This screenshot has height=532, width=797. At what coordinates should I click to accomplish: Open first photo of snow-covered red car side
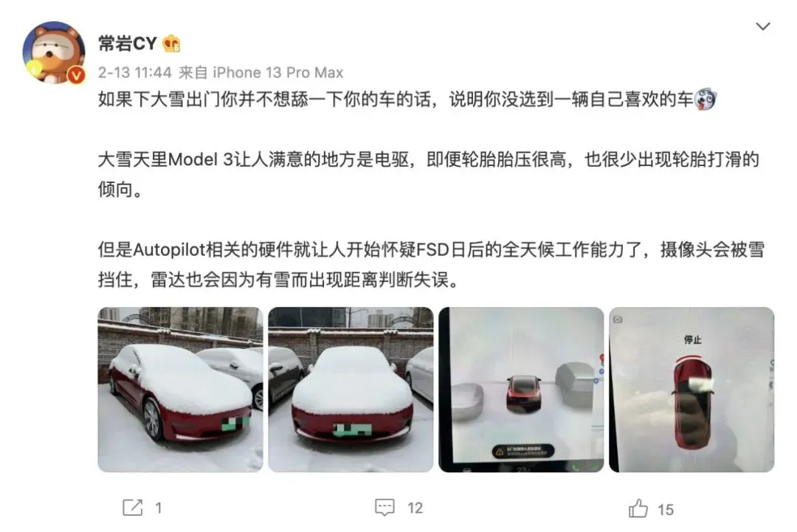point(181,389)
